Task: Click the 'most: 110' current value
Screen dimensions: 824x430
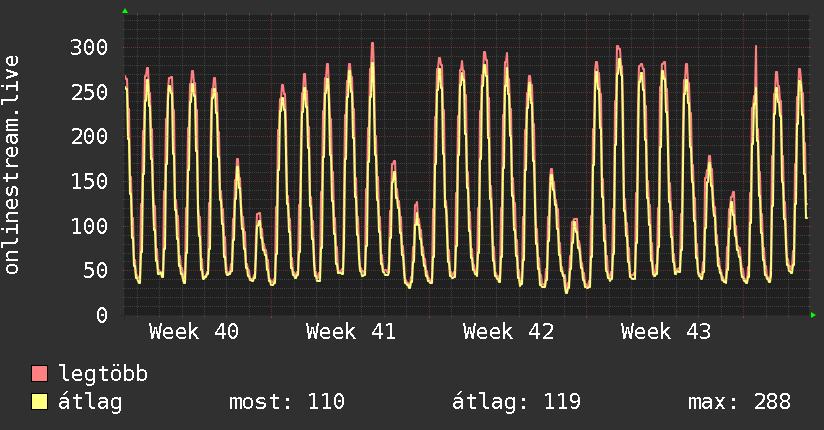Action: pos(287,402)
